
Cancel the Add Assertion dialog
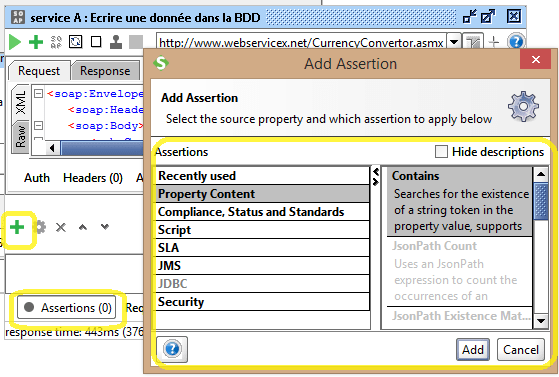point(520,350)
